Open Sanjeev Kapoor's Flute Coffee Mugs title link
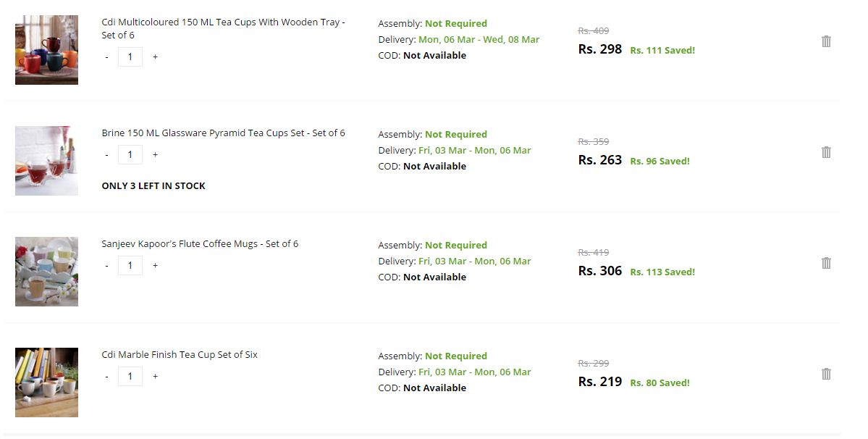 pyautogui.click(x=200, y=244)
